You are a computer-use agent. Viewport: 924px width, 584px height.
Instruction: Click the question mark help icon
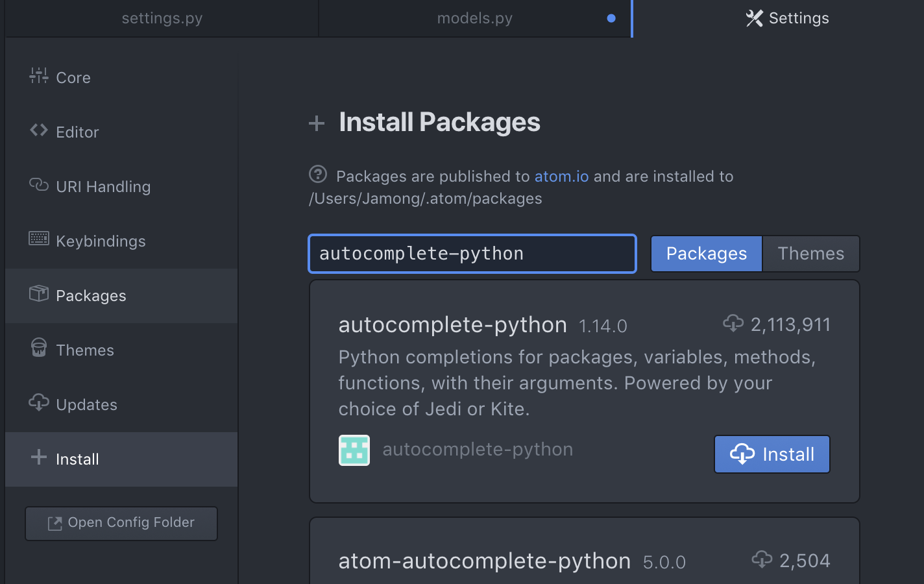coord(318,175)
